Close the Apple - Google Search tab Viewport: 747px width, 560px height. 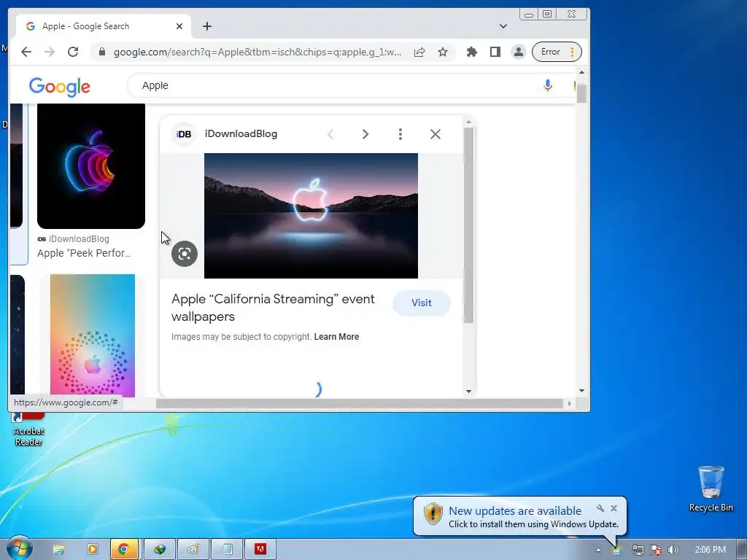179,26
